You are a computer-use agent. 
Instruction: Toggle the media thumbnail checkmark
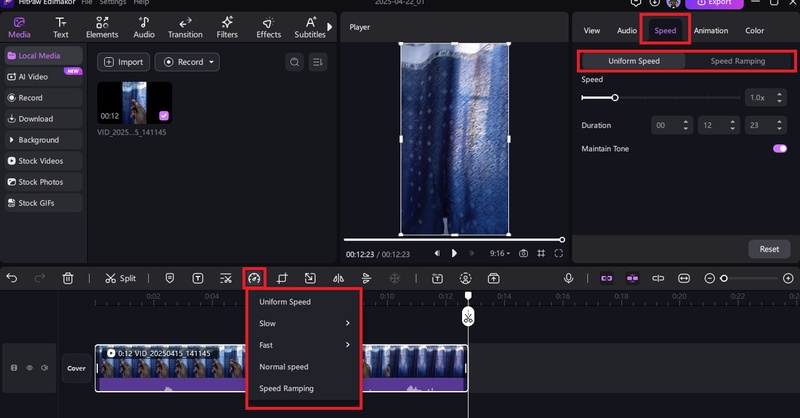click(x=164, y=116)
